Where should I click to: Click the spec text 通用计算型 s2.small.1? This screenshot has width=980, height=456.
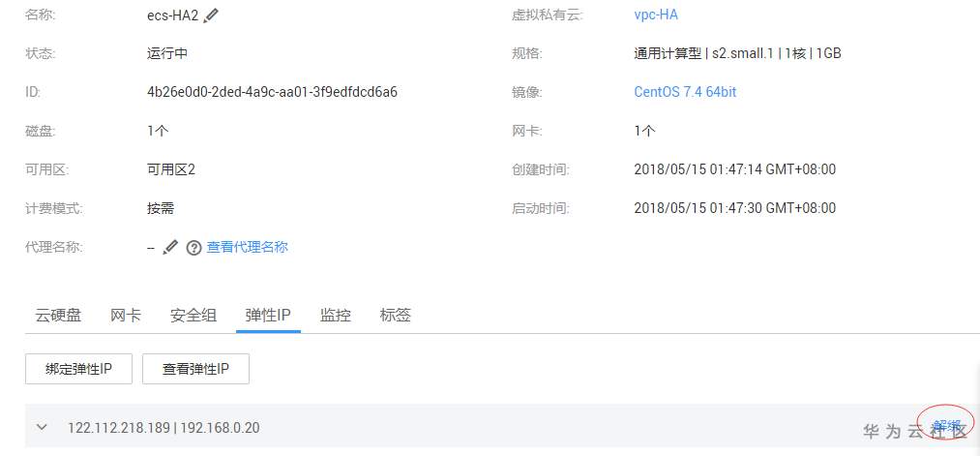pyautogui.click(x=737, y=53)
